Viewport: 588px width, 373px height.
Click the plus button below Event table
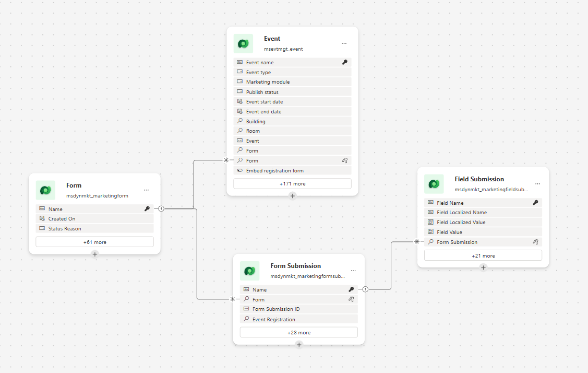click(x=293, y=196)
